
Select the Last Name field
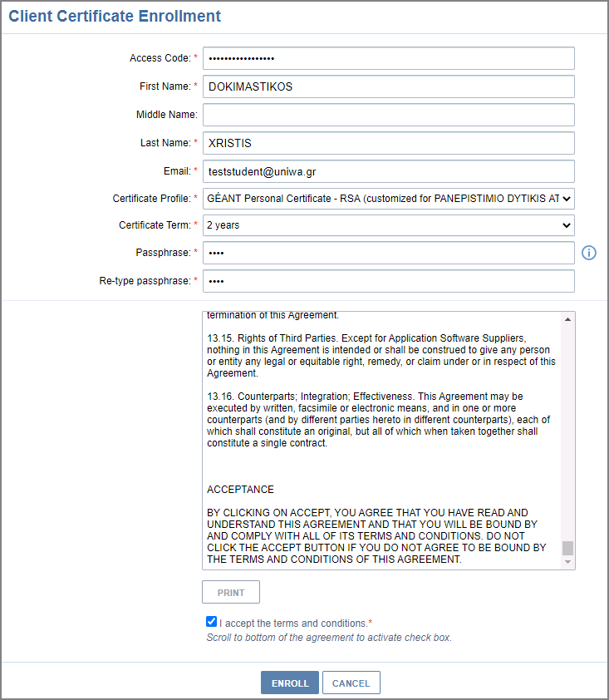(x=389, y=143)
